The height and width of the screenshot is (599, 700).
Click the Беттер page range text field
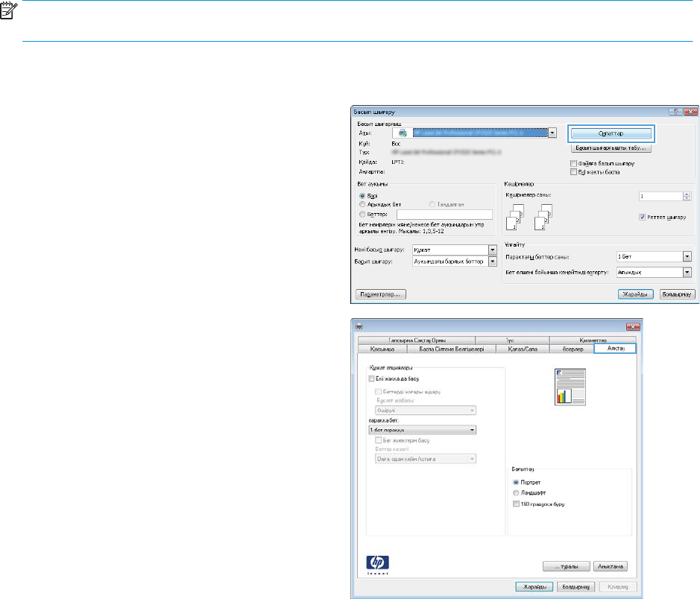[444, 215]
